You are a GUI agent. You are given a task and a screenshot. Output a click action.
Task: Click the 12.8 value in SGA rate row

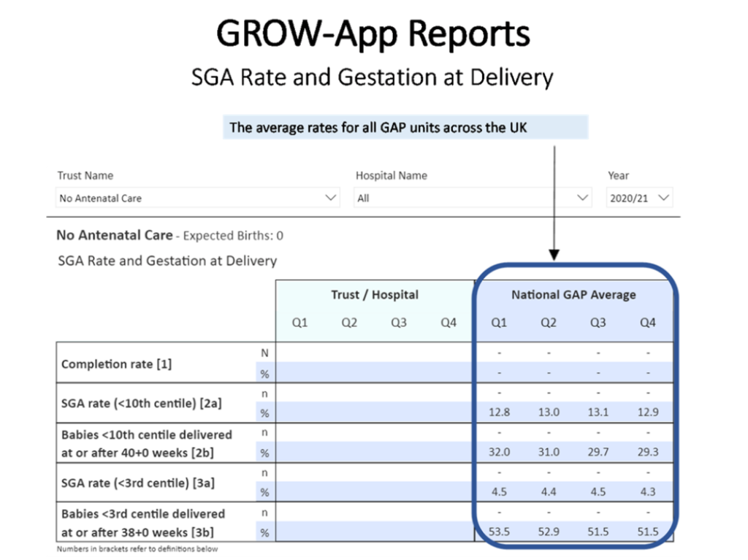tap(500, 412)
